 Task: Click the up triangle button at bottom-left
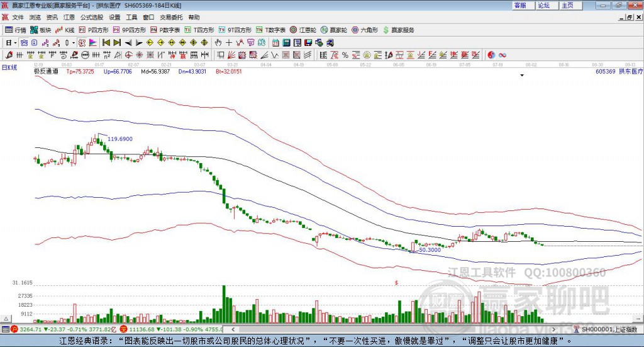click(6, 319)
